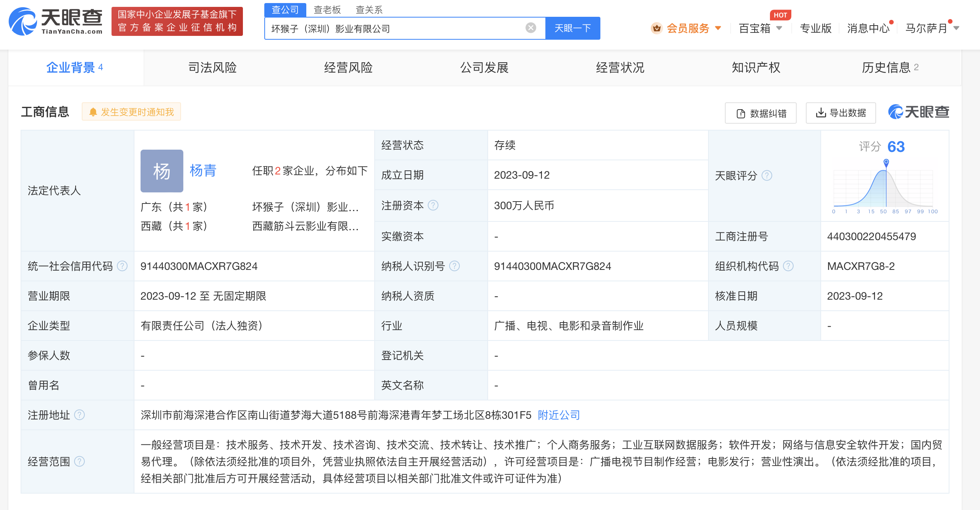
Task: Open the 统一社会信用代码 help icon
Action: (122, 266)
